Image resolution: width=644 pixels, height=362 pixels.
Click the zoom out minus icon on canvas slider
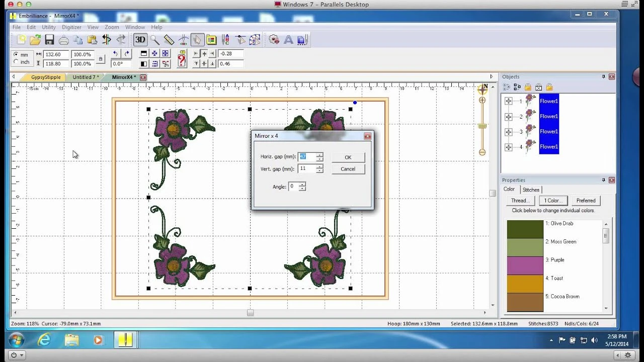click(x=482, y=152)
